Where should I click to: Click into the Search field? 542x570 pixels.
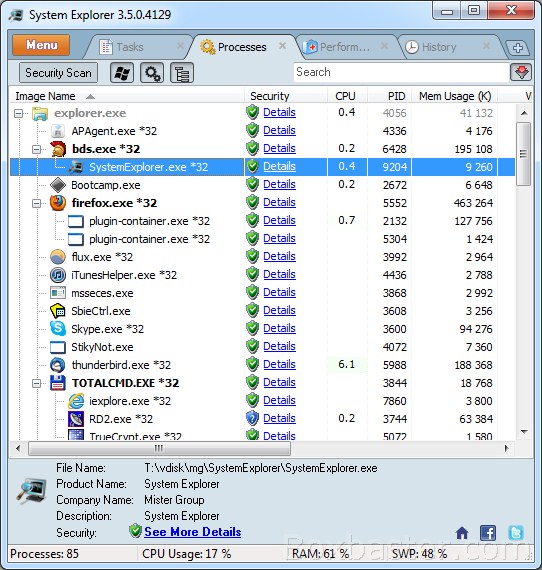(x=401, y=72)
